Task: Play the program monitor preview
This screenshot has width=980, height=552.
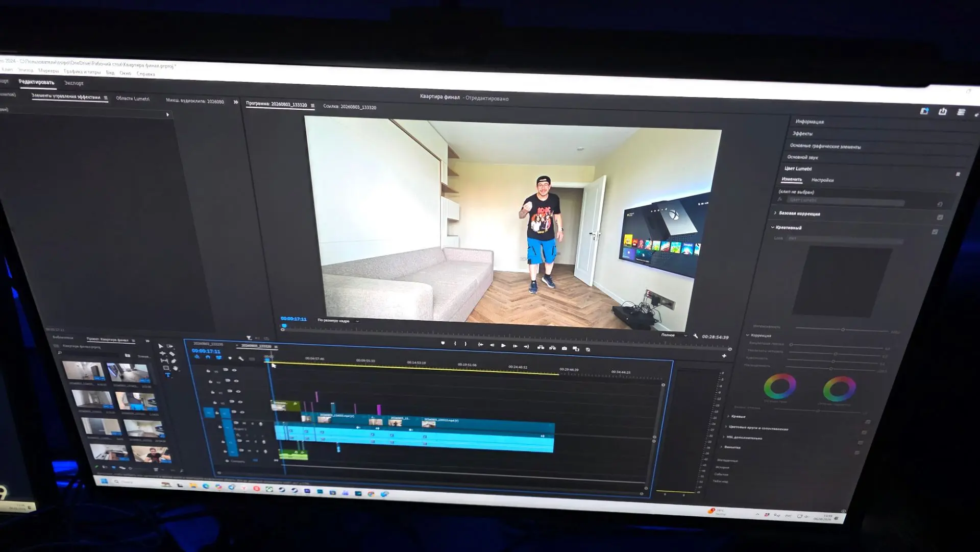Action: tap(503, 346)
